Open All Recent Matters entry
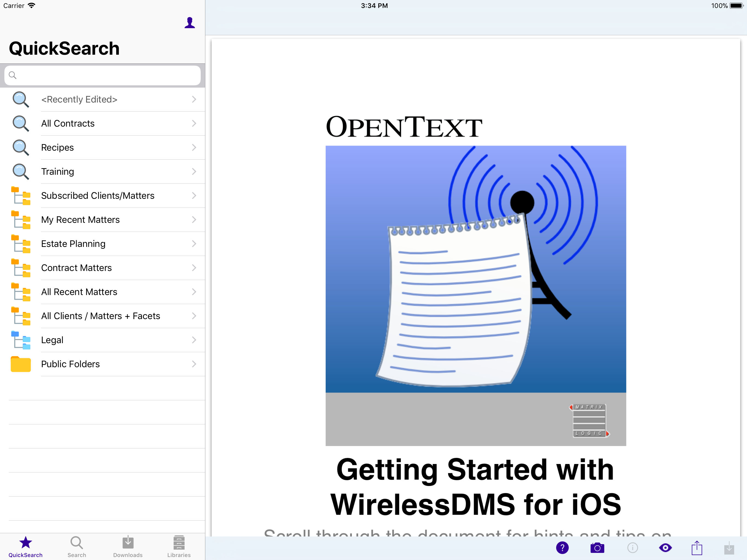747x560 pixels. click(x=102, y=291)
